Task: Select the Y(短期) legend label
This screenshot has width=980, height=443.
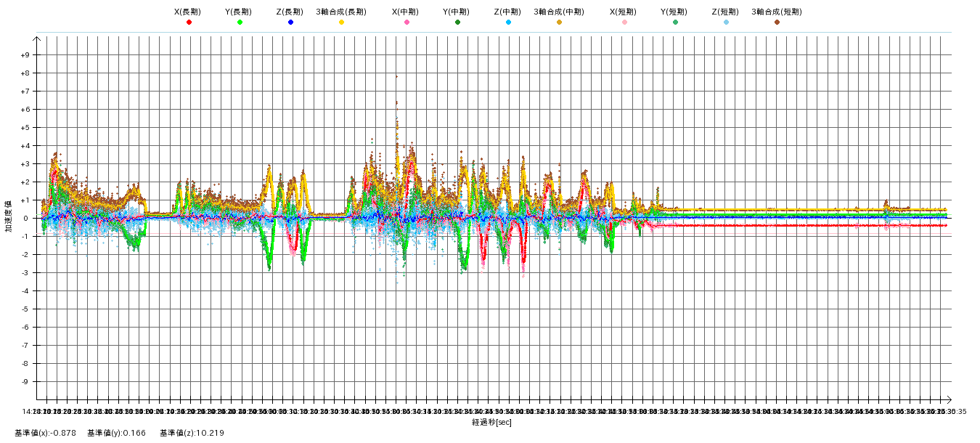Action: coord(675,12)
